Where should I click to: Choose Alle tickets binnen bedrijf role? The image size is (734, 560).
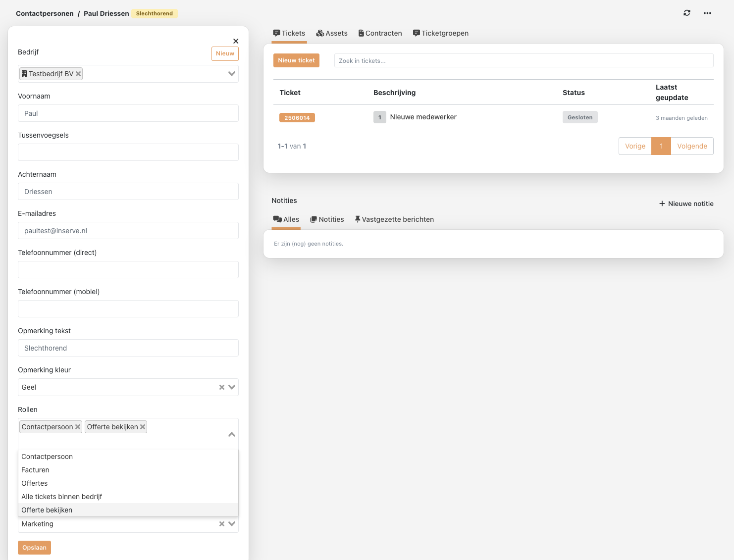[x=128, y=497]
